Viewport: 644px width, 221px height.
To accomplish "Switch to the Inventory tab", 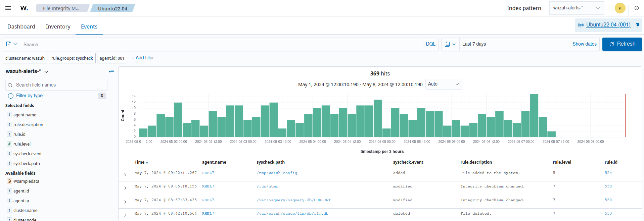I will (x=58, y=26).
